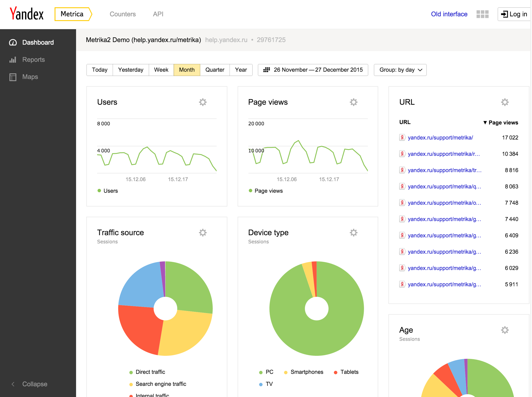
Task: Go to Reports in sidebar
Action: tap(38, 60)
